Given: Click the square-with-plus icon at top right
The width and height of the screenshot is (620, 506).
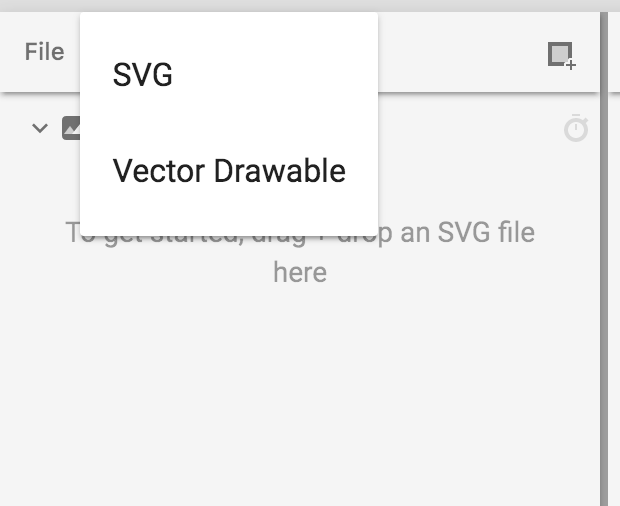Looking at the screenshot, I should tap(561, 54).
